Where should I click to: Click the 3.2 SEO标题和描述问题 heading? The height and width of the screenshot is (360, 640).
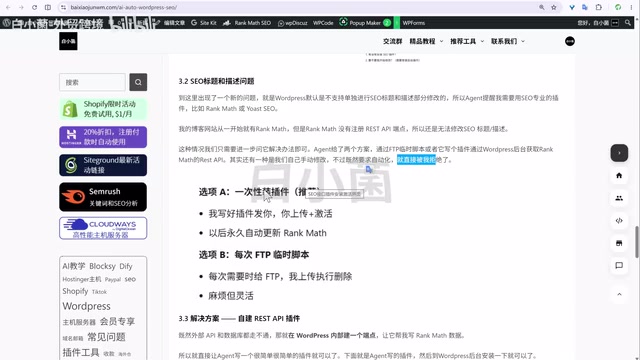(216, 81)
